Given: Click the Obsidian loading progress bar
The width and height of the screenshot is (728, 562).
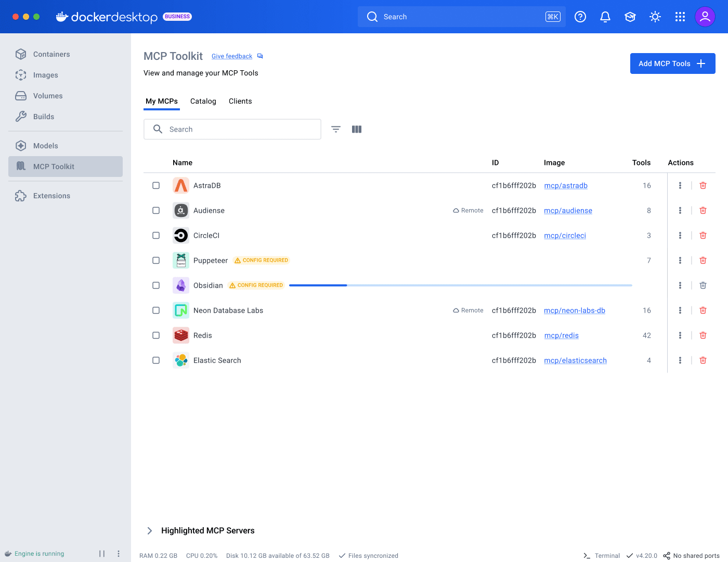Looking at the screenshot, I should pyautogui.click(x=460, y=285).
